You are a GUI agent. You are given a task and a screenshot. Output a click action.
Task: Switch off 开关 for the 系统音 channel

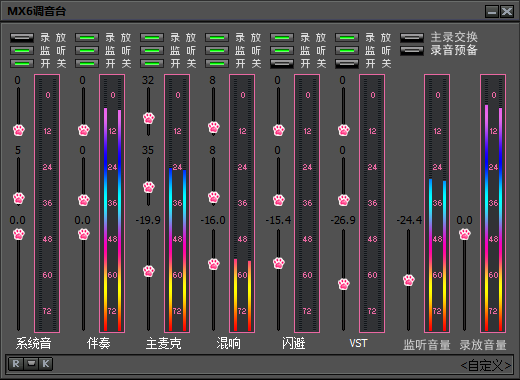(x=22, y=63)
